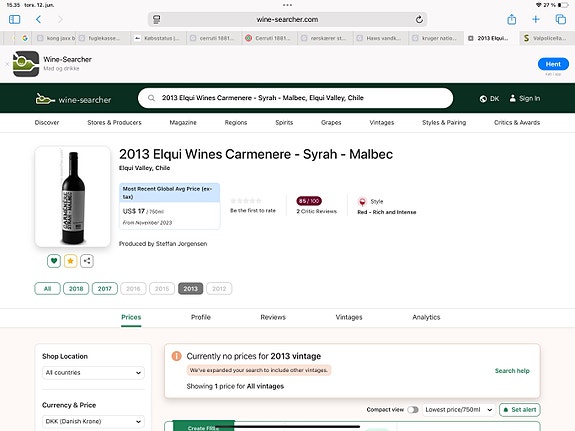The height and width of the screenshot is (431, 575).
Task: Expand the DKK Danish Krone currency dropdown
Action: pyautogui.click(x=93, y=421)
